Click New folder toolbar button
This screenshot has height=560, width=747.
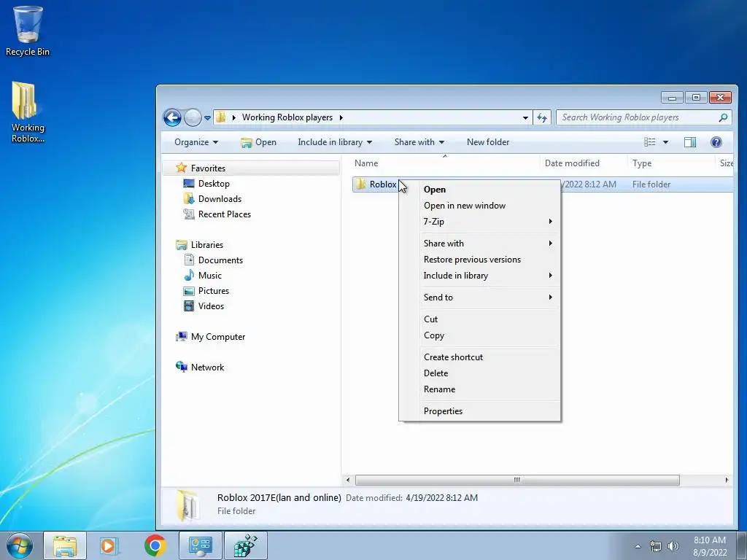click(488, 142)
